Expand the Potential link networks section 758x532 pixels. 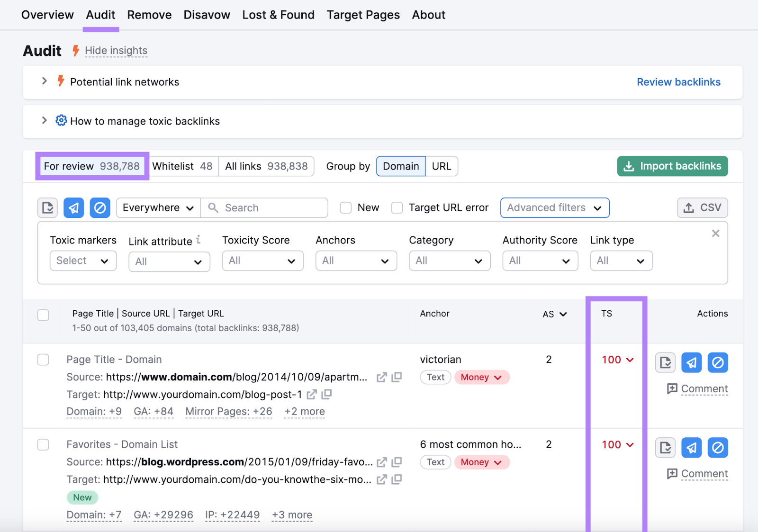tap(44, 81)
